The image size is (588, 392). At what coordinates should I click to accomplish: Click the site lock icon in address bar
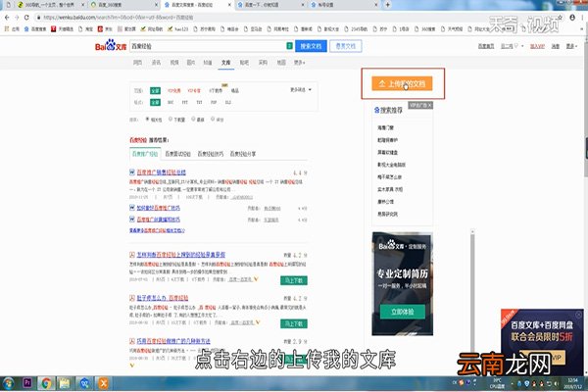pyautogui.click(x=38, y=18)
